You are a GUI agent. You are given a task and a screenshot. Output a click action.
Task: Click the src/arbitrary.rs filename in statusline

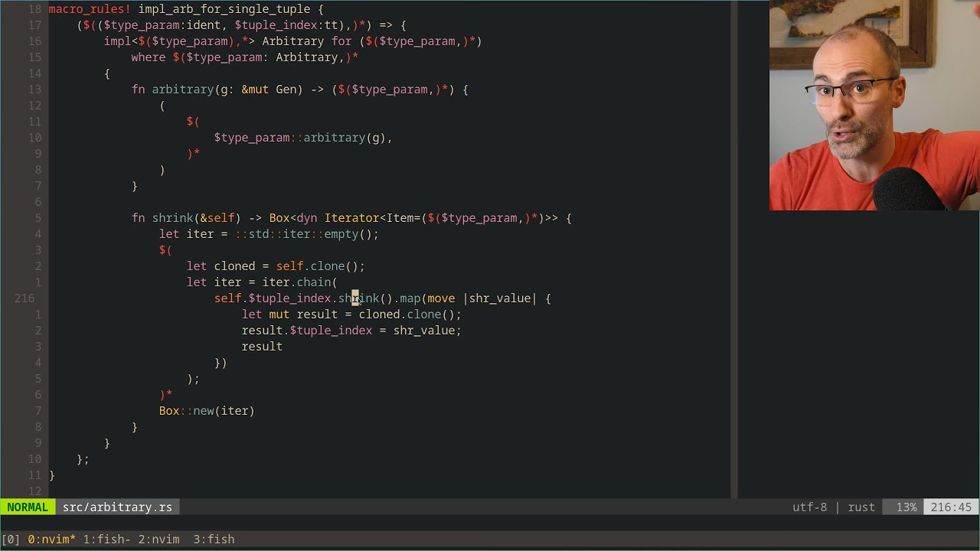click(x=117, y=507)
